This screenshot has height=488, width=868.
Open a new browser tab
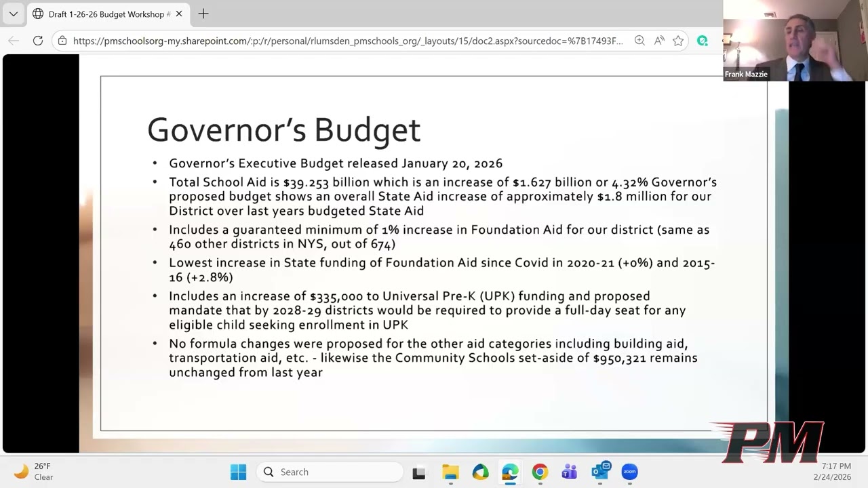[x=203, y=14]
